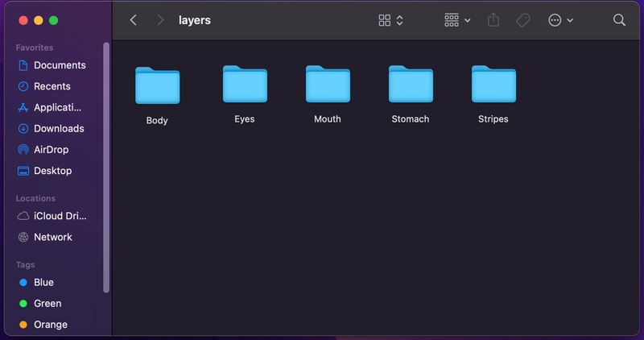Expand the group-by dropdown chevron
Image resolution: width=644 pixels, height=340 pixels.
[468, 20]
